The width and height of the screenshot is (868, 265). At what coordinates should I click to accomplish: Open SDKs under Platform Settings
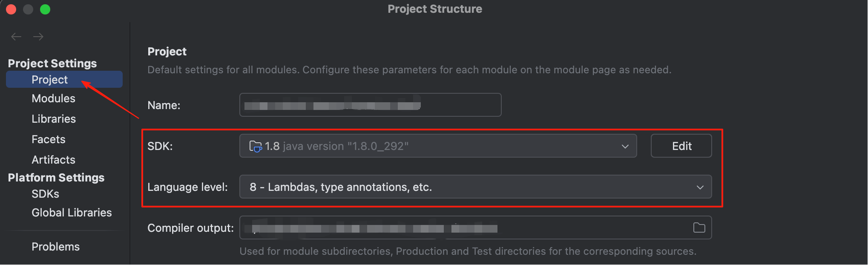click(x=45, y=194)
